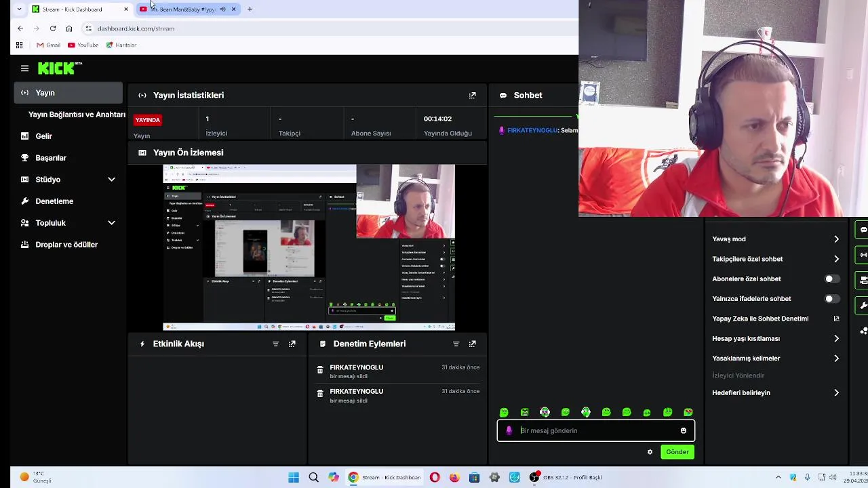Image resolution: width=868 pixels, height=488 pixels.
Task: Open Hedefleri belirleyin submenu arrow
Action: (836, 393)
